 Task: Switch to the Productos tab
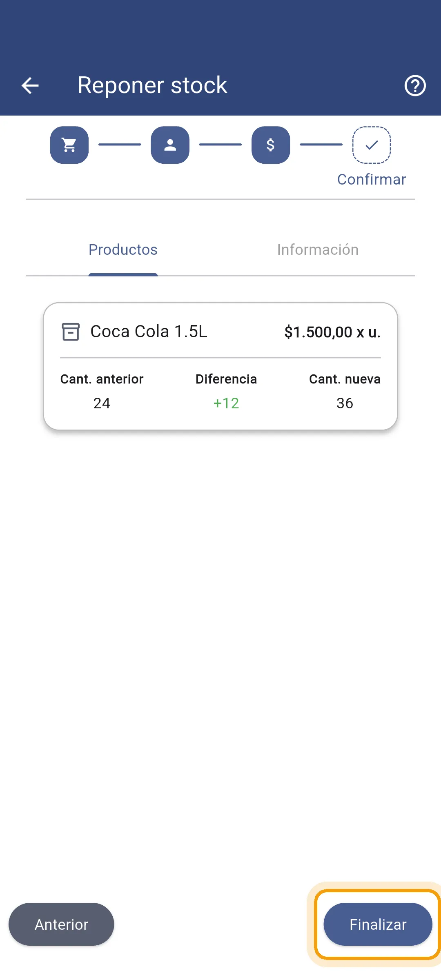pos(123,250)
